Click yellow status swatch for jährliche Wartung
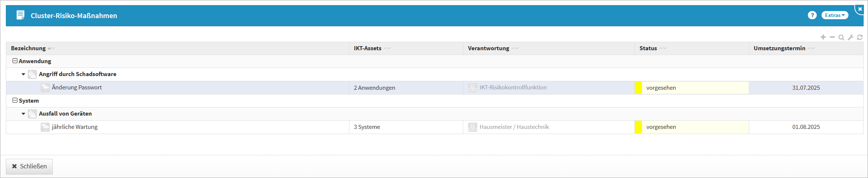The image size is (868, 178). [638, 127]
